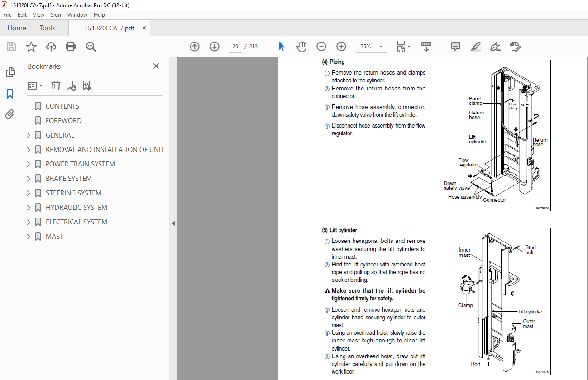Image resolution: width=588 pixels, height=380 pixels.
Task: Jump to the HYDRAULIC SYSTEM bookmark label
Action: click(x=76, y=208)
